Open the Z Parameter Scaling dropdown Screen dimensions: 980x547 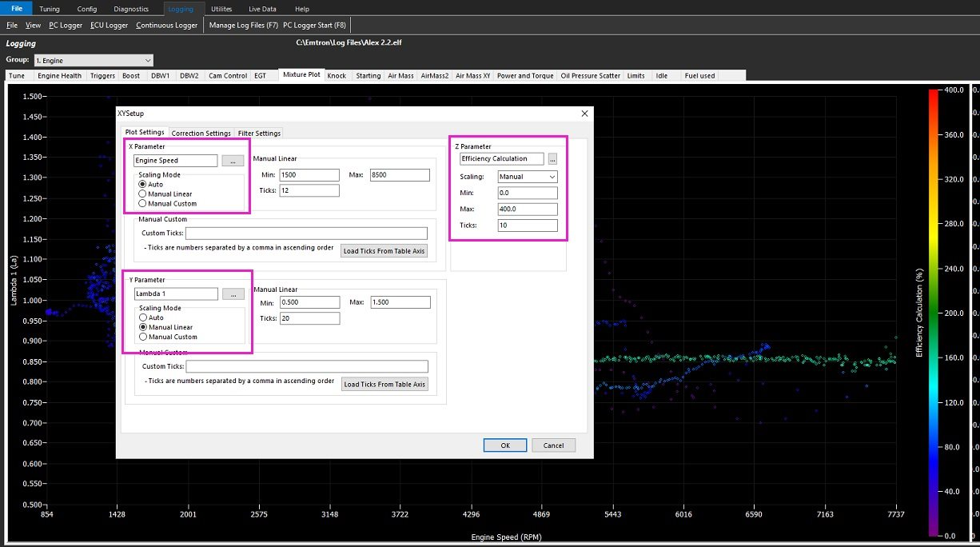[527, 177]
